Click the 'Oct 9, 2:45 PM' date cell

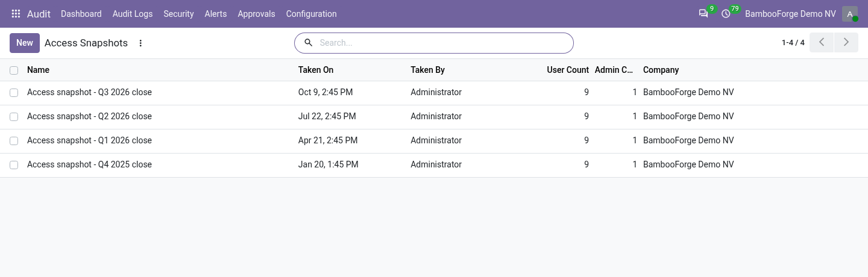(x=325, y=92)
